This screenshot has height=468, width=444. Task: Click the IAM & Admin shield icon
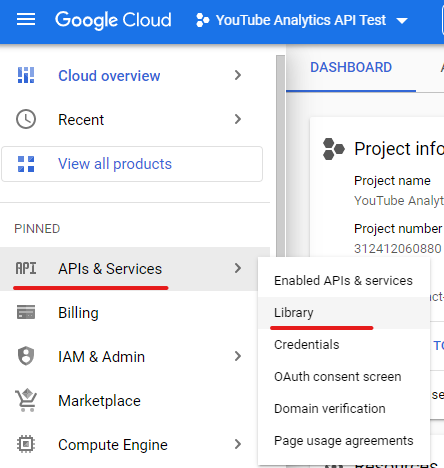26,356
